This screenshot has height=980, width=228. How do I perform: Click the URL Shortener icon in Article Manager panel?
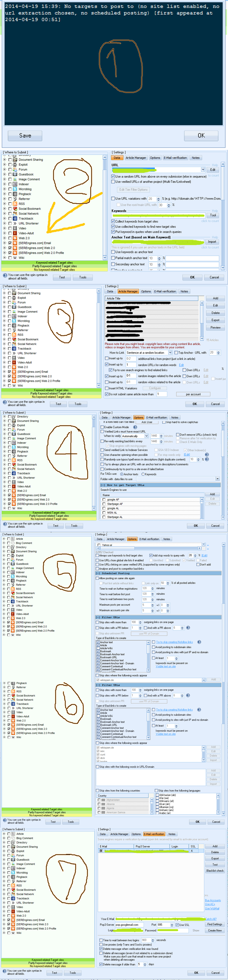click(14, 353)
